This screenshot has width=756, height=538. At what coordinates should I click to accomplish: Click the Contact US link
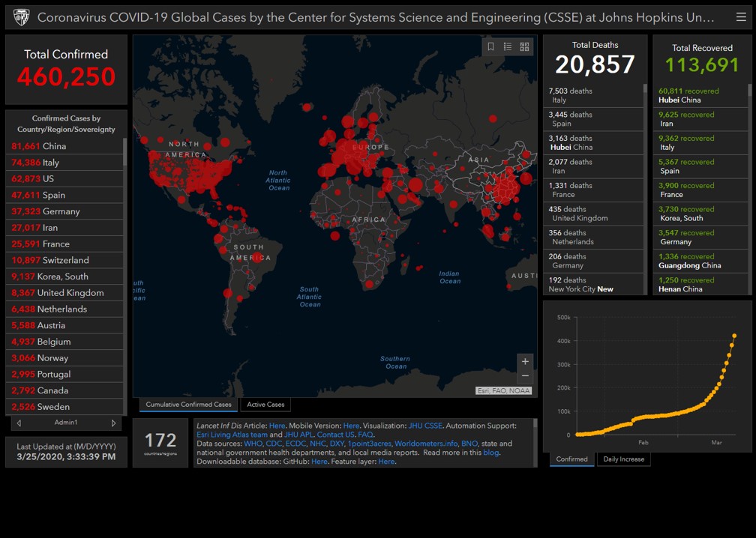click(x=335, y=435)
